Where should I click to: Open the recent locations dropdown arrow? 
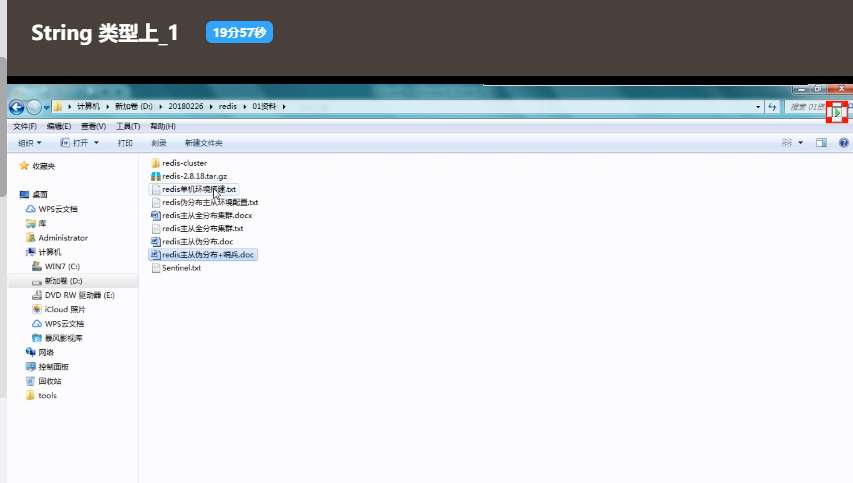click(46, 107)
